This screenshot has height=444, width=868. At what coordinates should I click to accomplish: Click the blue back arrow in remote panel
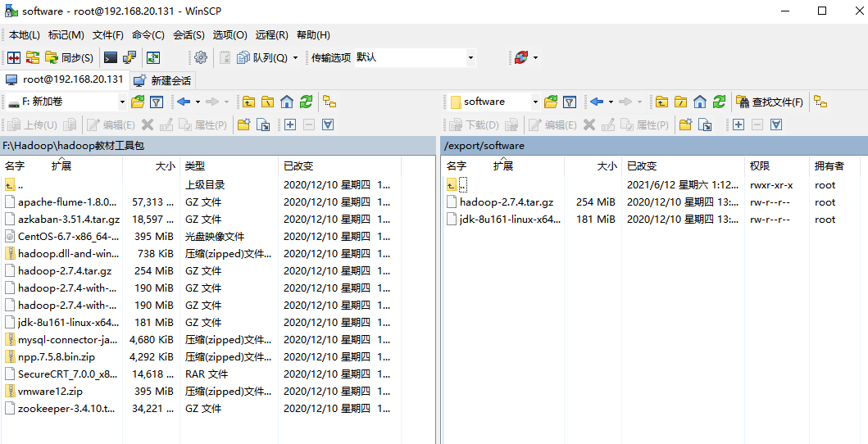(x=596, y=102)
